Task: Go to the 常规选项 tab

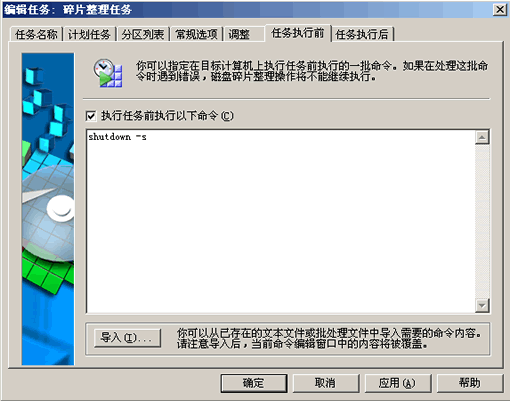Action: (196, 34)
